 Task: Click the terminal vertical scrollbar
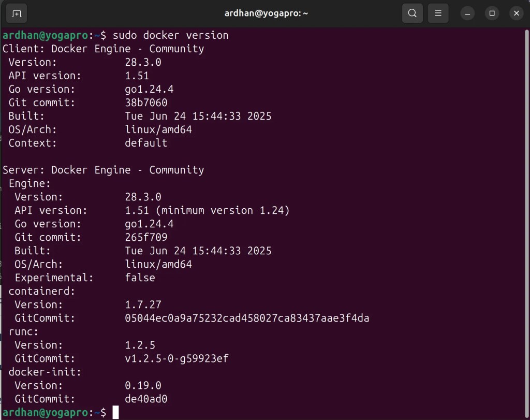coord(526,223)
